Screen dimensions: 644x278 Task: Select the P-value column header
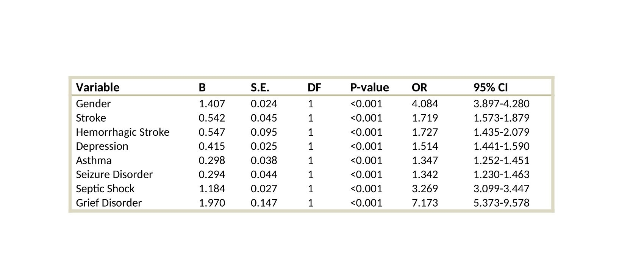coord(369,88)
